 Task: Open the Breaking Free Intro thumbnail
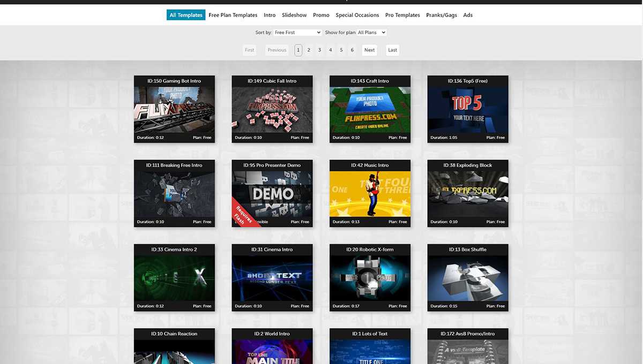174,194
